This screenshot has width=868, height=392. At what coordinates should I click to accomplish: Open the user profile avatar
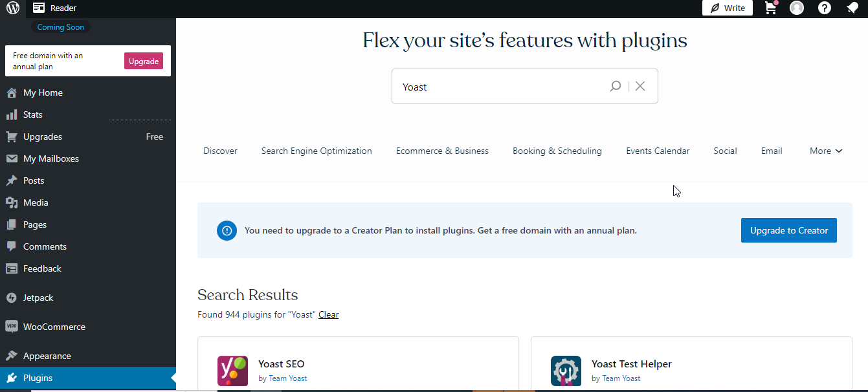coord(797,8)
